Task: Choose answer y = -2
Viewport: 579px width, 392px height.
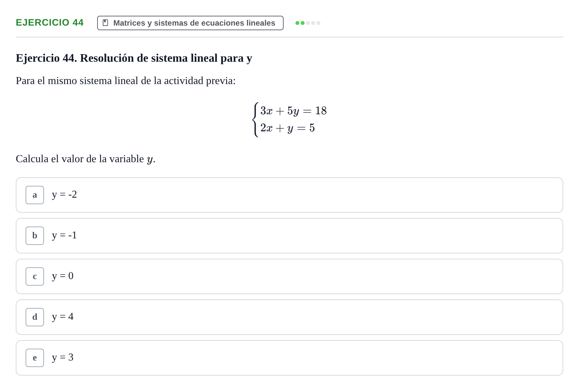Action: pos(289,195)
